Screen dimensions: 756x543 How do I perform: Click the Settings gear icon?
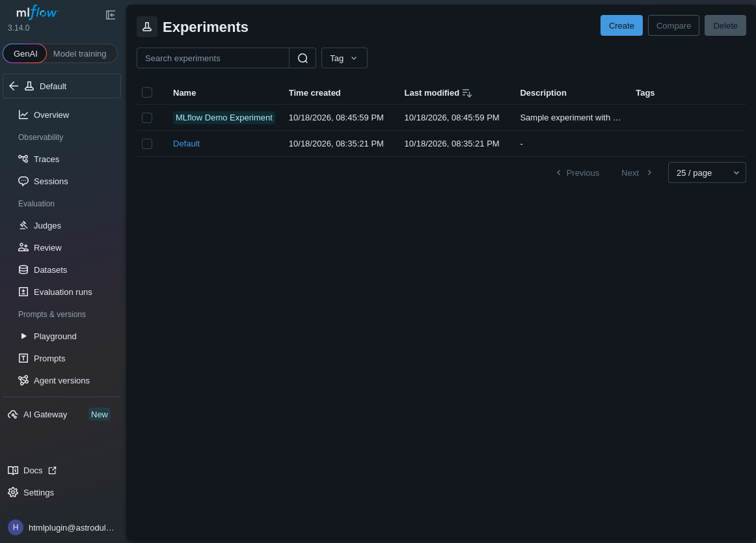pos(13,492)
